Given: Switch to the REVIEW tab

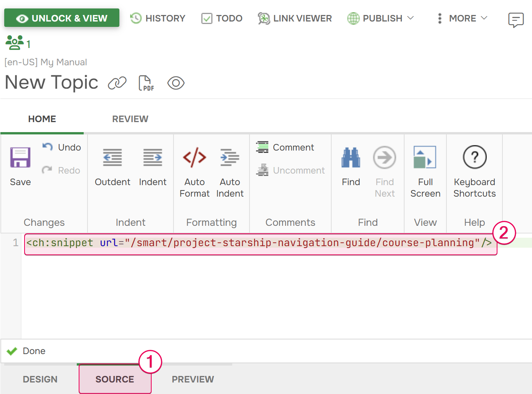Looking at the screenshot, I should 130,119.
